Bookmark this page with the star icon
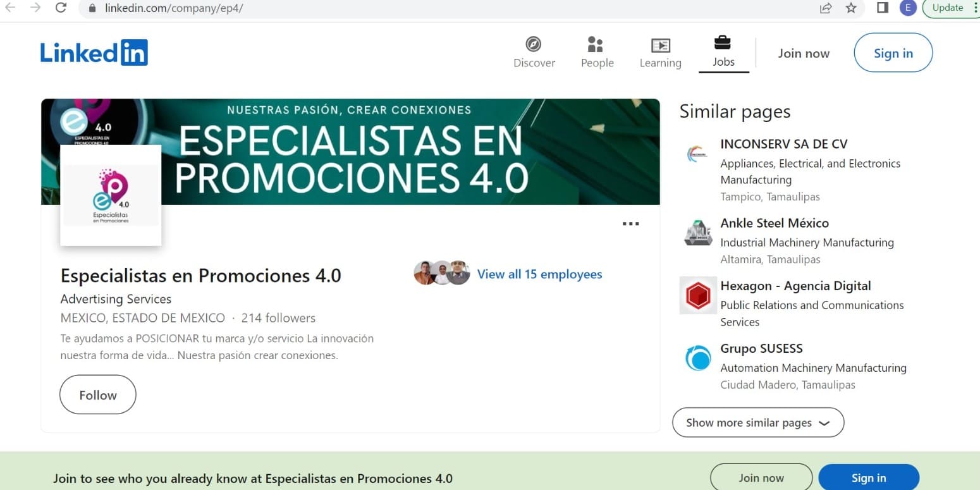The image size is (980, 490). [x=851, y=8]
